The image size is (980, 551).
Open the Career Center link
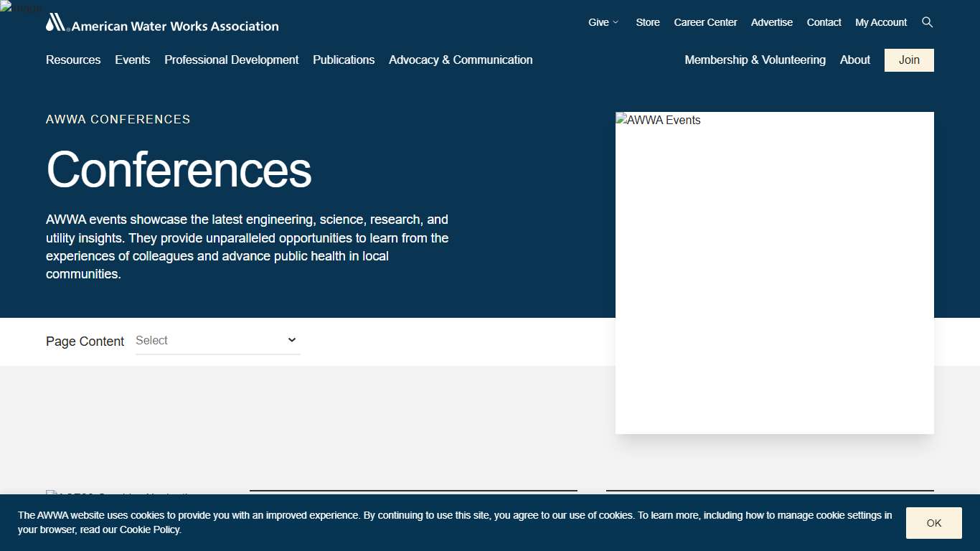(705, 22)
